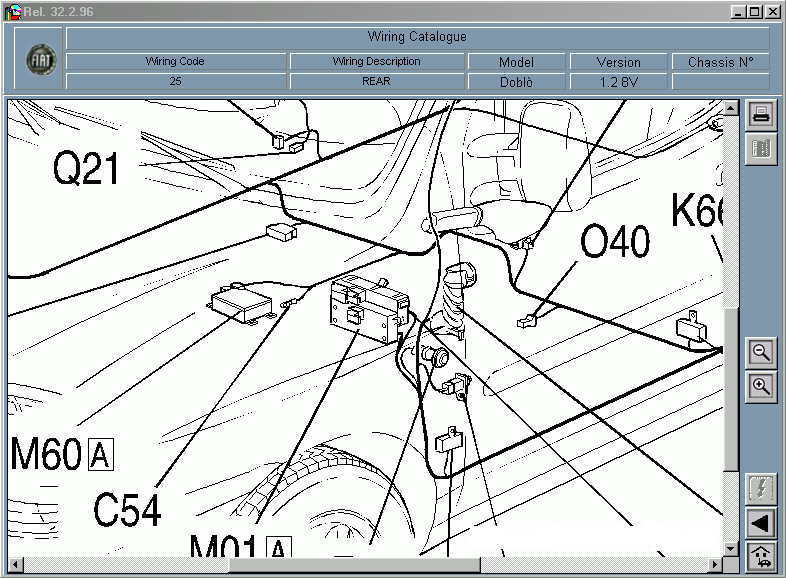Select the C54 component label

[127, 510]
